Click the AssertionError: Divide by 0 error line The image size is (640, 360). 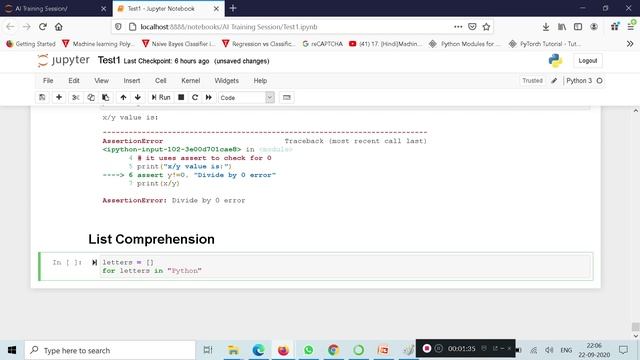(174, 200)
